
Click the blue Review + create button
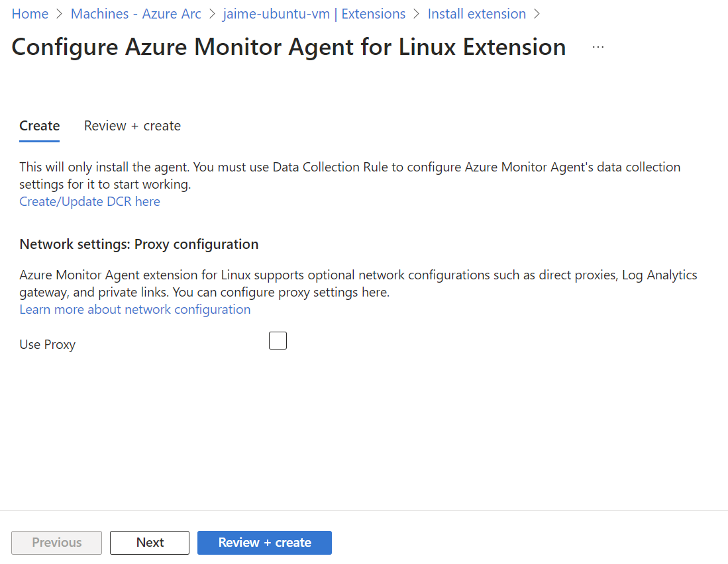click(264, 542)
